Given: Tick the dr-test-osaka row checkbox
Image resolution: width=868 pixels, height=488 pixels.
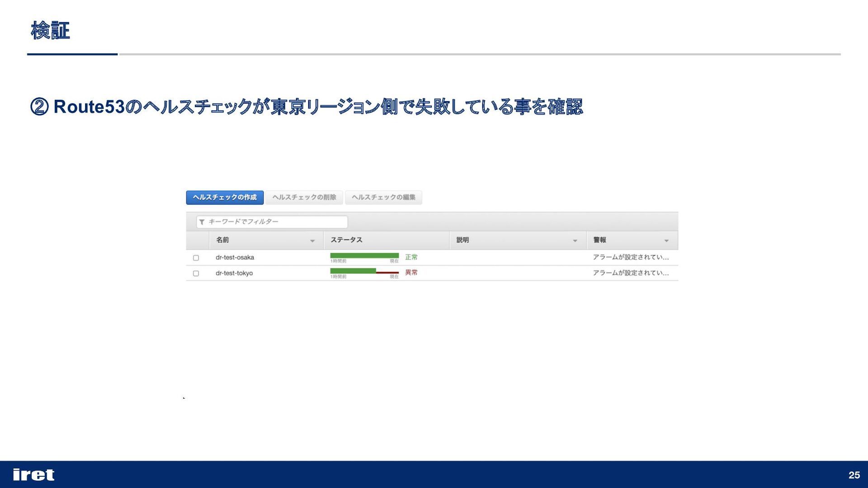Looking at the screenshot, I should click(196, 258).
